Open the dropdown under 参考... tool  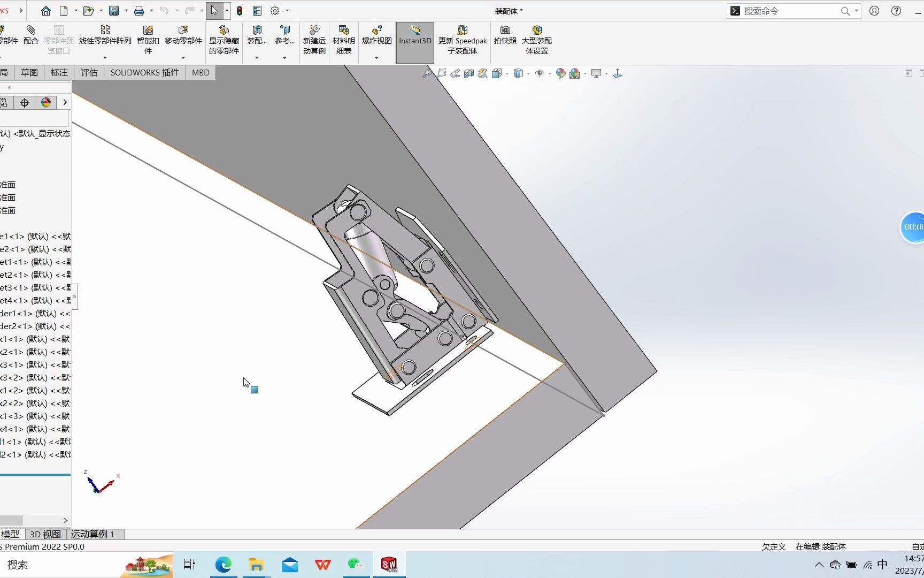point(284,58)
